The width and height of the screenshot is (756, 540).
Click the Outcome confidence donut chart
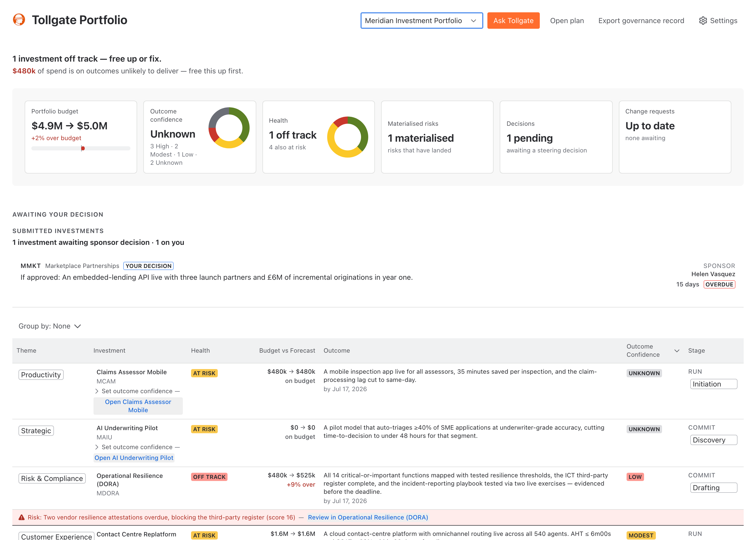click(x=229, y=128)
